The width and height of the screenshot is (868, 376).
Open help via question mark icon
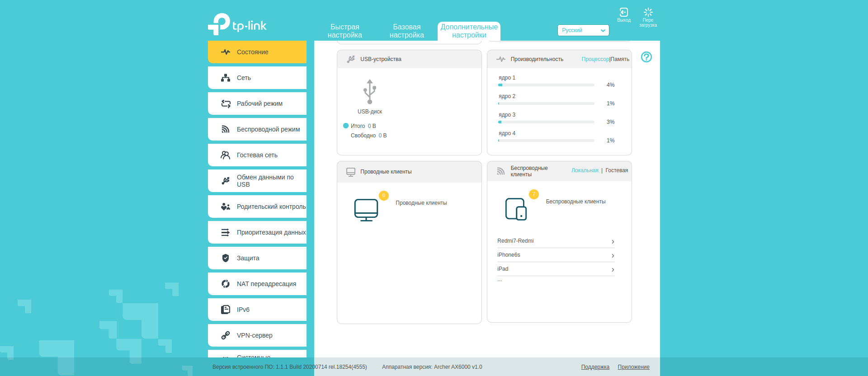(x=646, y=57)
